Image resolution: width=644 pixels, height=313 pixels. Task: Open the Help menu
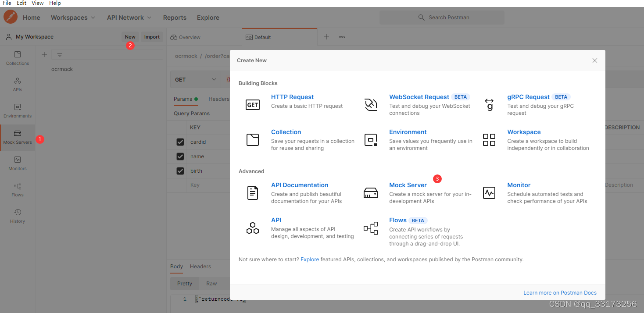click(x=55, y=3)
